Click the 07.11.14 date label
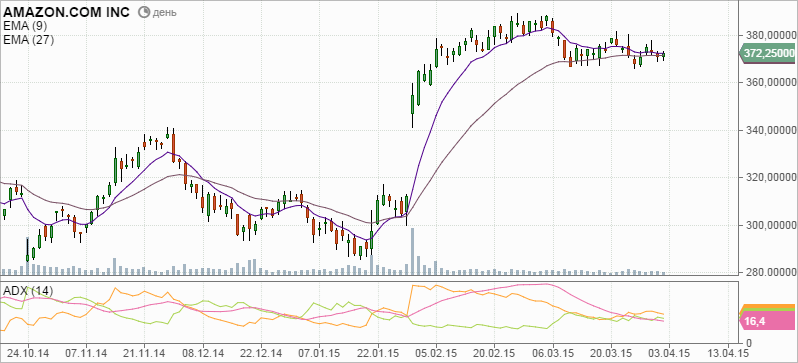This screenshot has height=363, width=798. 86,353
